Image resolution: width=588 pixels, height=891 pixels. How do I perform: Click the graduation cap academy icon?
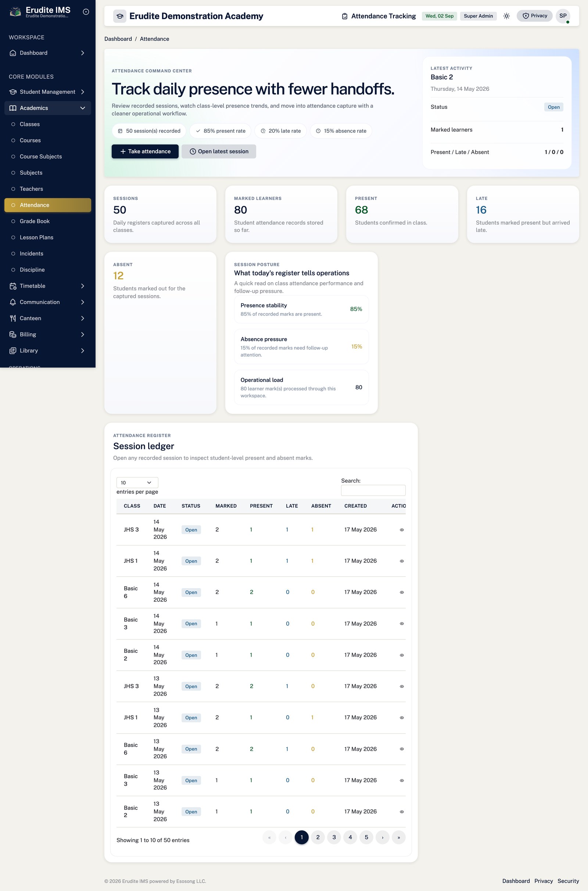[x=120, y=16]
